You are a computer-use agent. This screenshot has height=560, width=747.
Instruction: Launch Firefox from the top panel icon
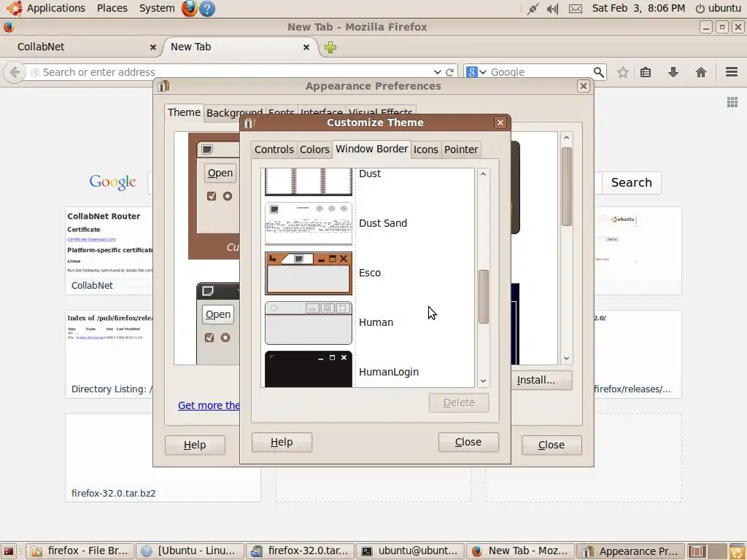[x=189, y=8]
